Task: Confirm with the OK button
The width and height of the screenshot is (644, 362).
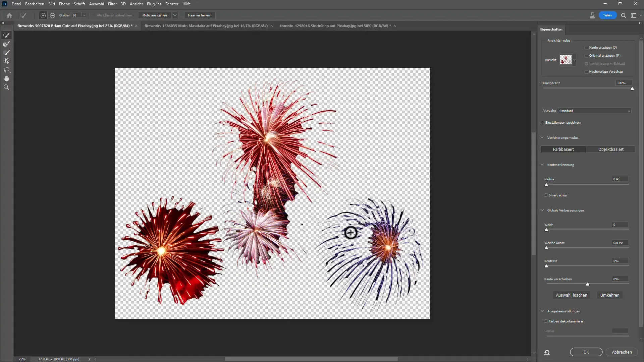Action: pos(586,352)
